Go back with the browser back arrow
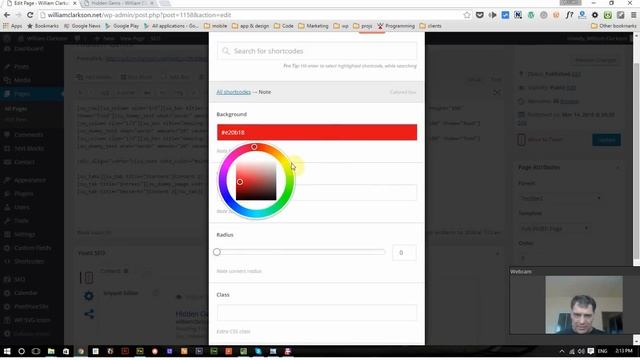 coord(7,15)
